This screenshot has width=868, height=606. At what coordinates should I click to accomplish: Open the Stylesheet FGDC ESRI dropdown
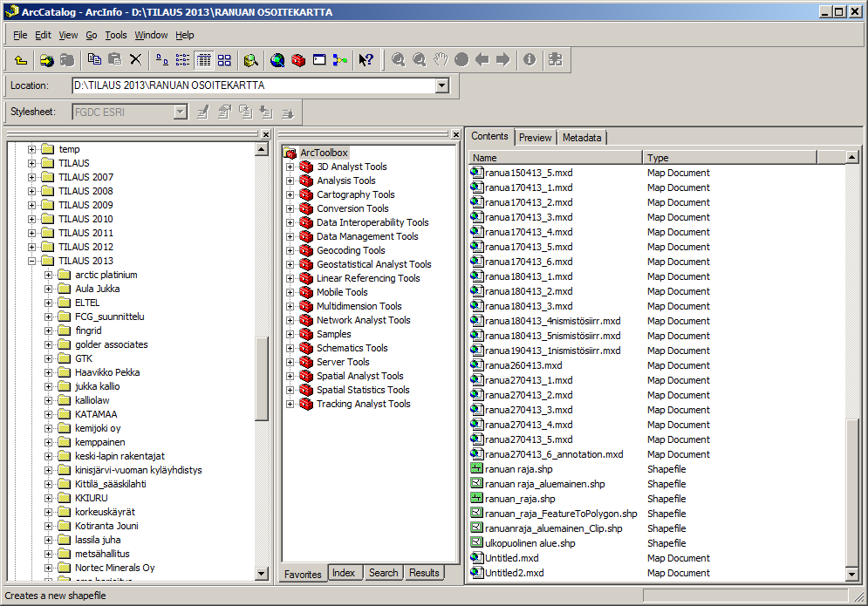[x=180, y=112]
